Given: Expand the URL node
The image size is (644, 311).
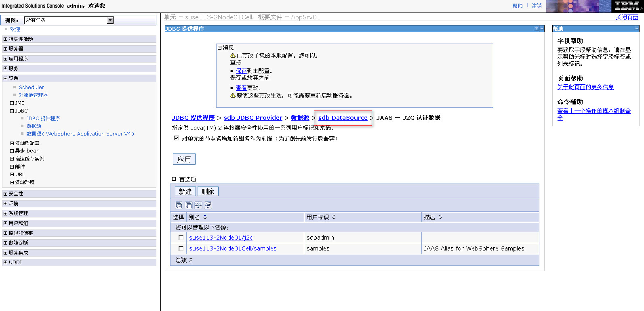Looking at the screenshot, I should coord(12,175).
